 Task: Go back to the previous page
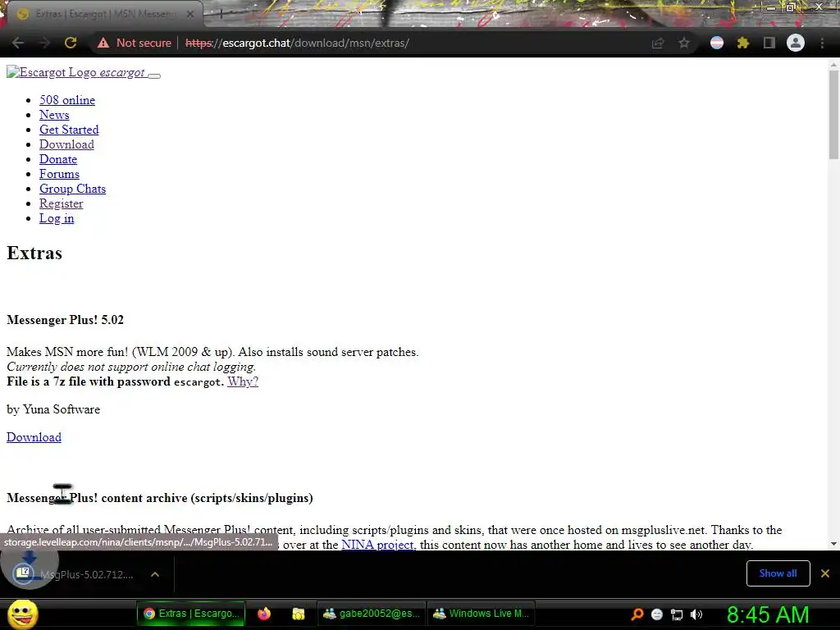coord(18,43)
